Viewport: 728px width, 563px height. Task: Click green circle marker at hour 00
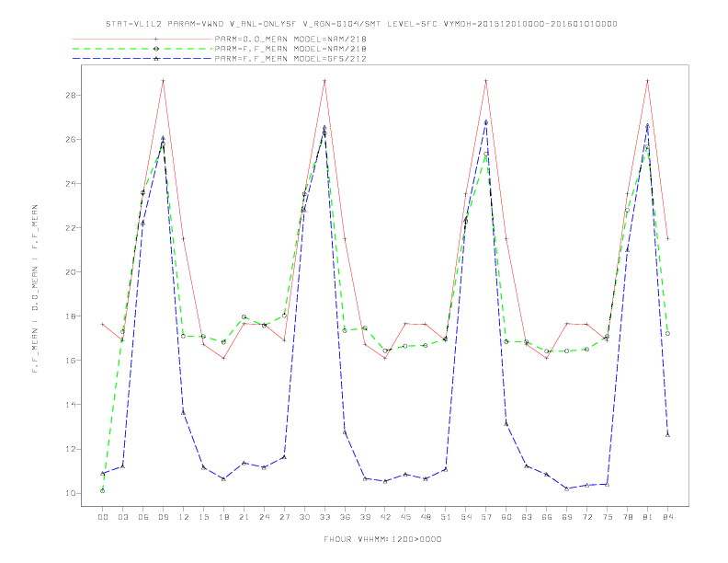click(x=103, y=491)
